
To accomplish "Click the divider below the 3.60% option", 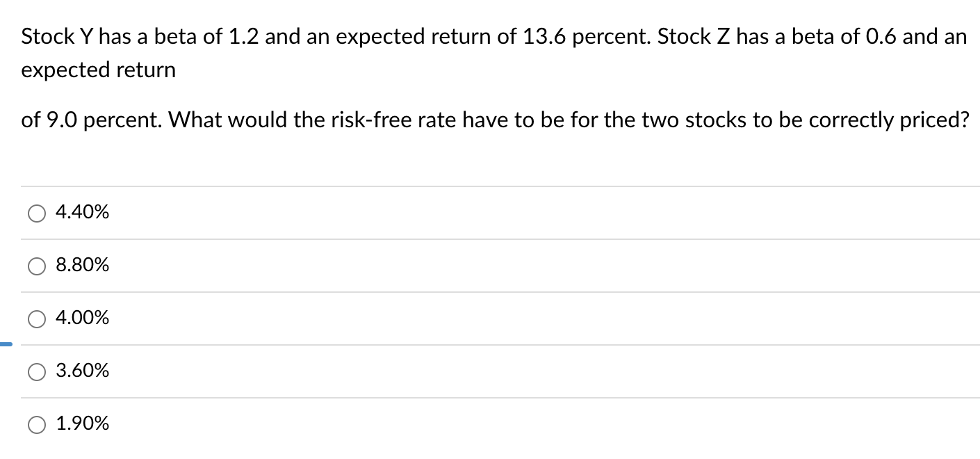I will click(x=487, y=397).
